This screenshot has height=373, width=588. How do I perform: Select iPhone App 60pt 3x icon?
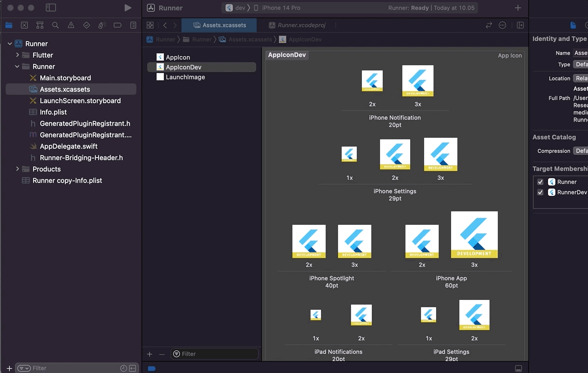474,235
